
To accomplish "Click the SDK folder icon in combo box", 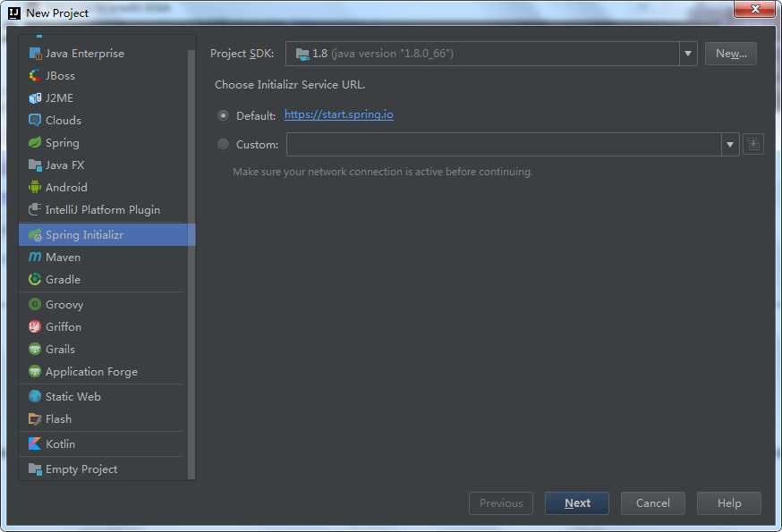I will click(x=302, y=54).
